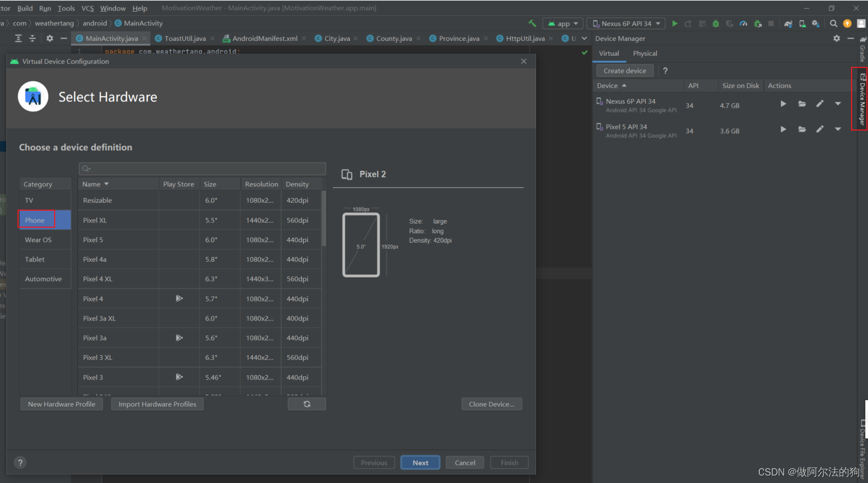Open the Build menu

coord(25,8)
